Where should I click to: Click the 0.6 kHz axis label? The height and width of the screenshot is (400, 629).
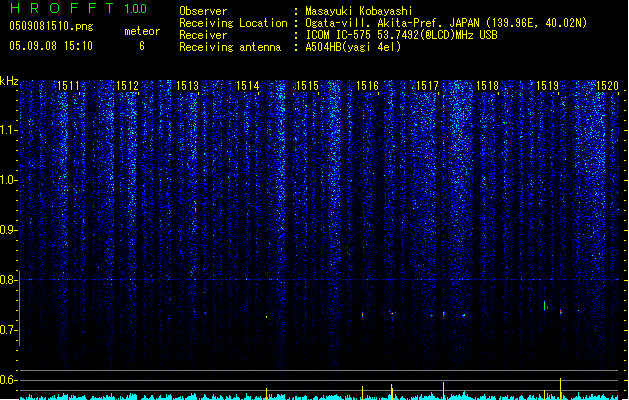[8, 380]
